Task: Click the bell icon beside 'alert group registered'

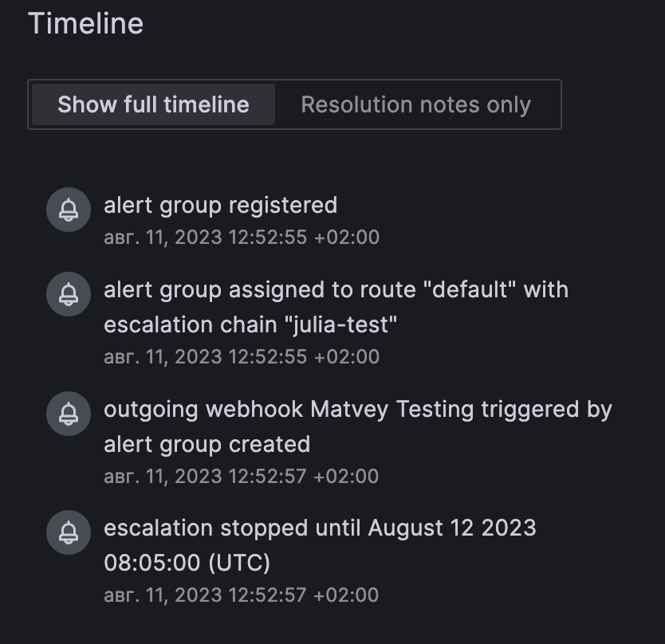Action: [x=69, y=210]
